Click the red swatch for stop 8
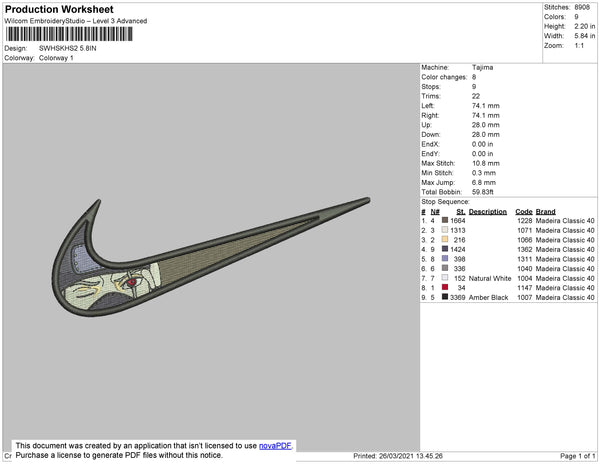Viewport: 600px width, 464px height. [445, 287]
